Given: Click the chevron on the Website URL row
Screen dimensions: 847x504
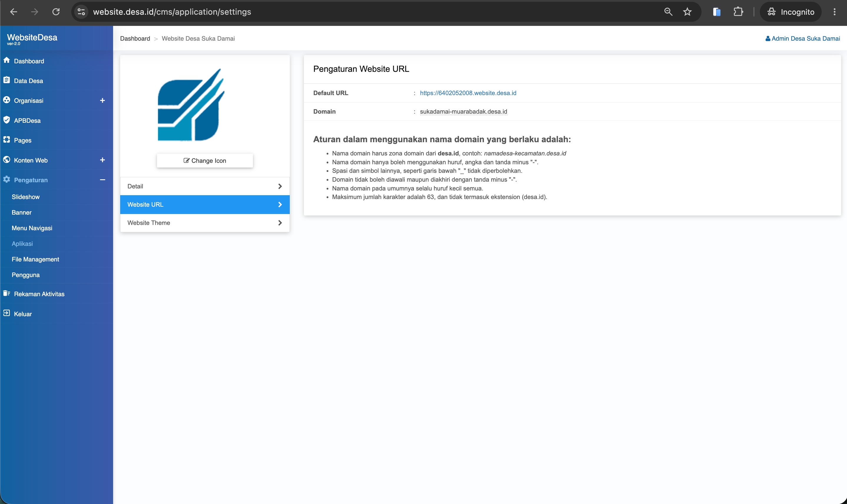Looking at the screenshot, I should click(280, 205).
